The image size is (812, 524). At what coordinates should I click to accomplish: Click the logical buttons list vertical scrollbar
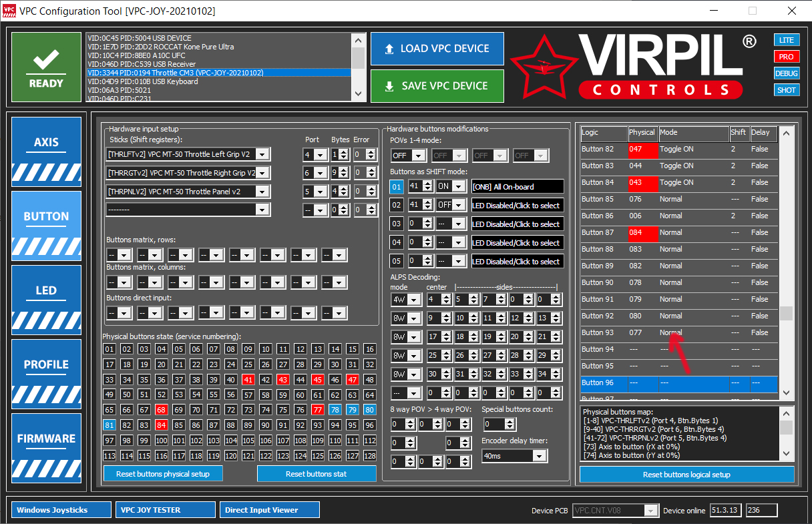[x=786, y=263]
